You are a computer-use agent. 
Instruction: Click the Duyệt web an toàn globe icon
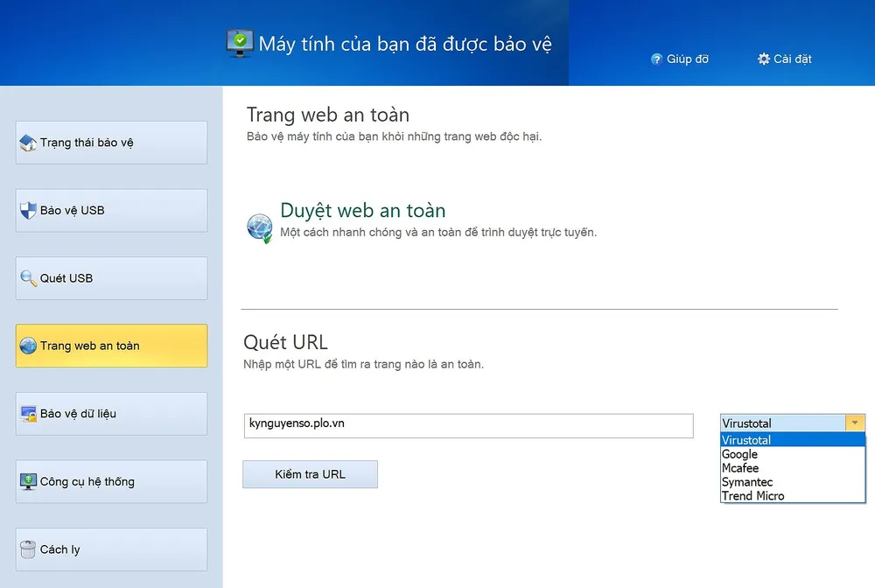(260, 227)
